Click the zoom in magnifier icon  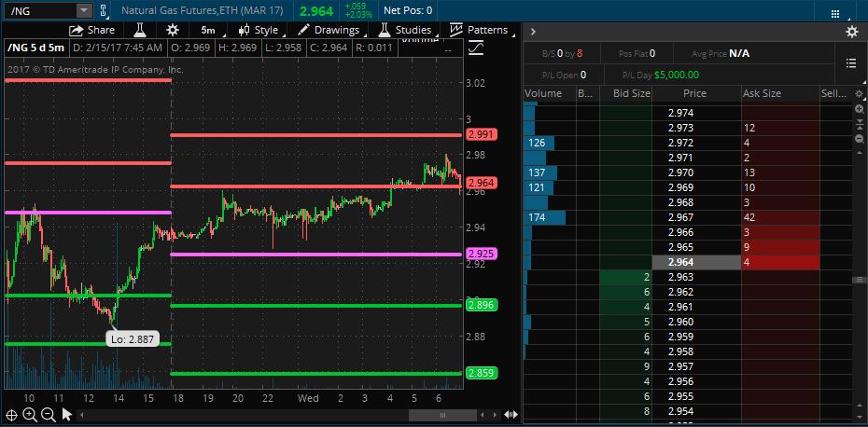[x=29, y=415]
